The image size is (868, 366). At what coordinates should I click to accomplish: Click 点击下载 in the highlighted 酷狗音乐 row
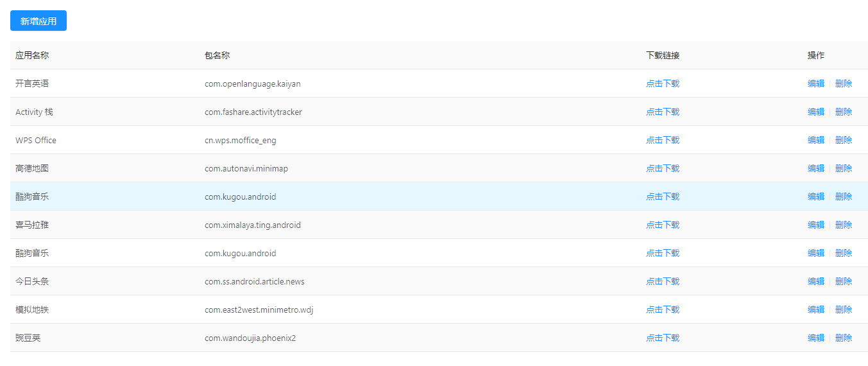click(x=663, y=196)
